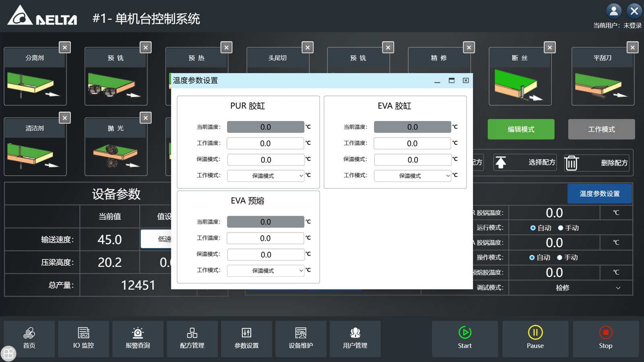Select 自动 for 操作模式
644x362 pixels.
[x=540, y=257]
